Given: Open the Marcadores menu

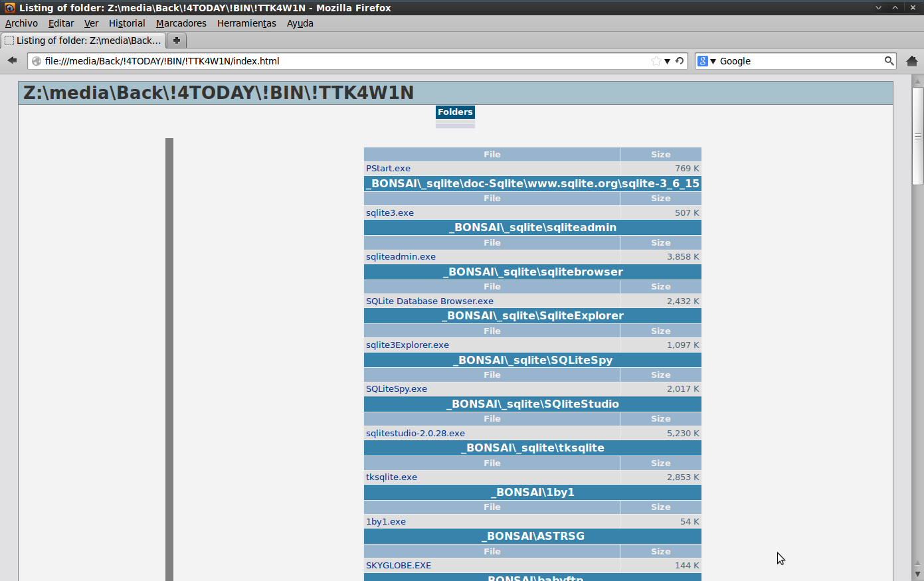Looking at the screenshot, I should point(181,23).
